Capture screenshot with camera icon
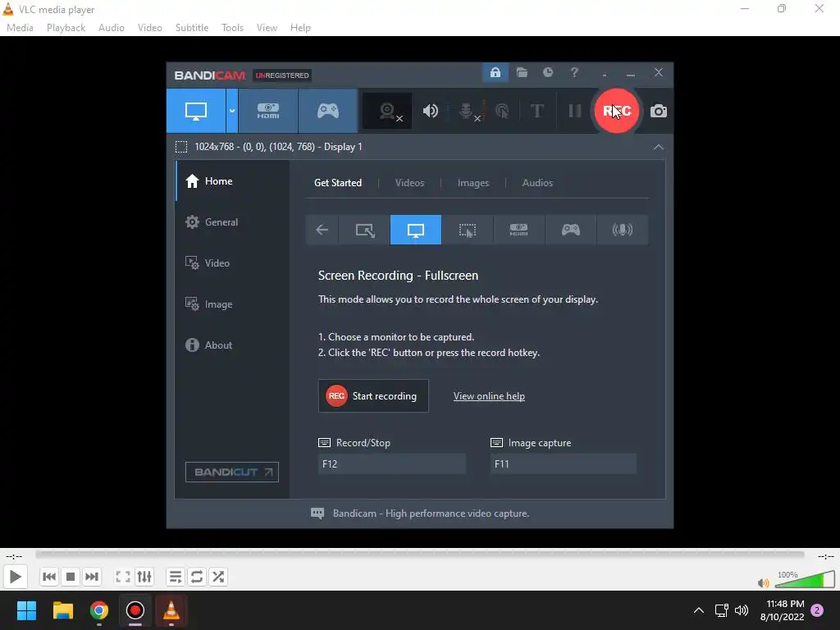840x630 pixels. pyautogui.click(x=659, y=111)
